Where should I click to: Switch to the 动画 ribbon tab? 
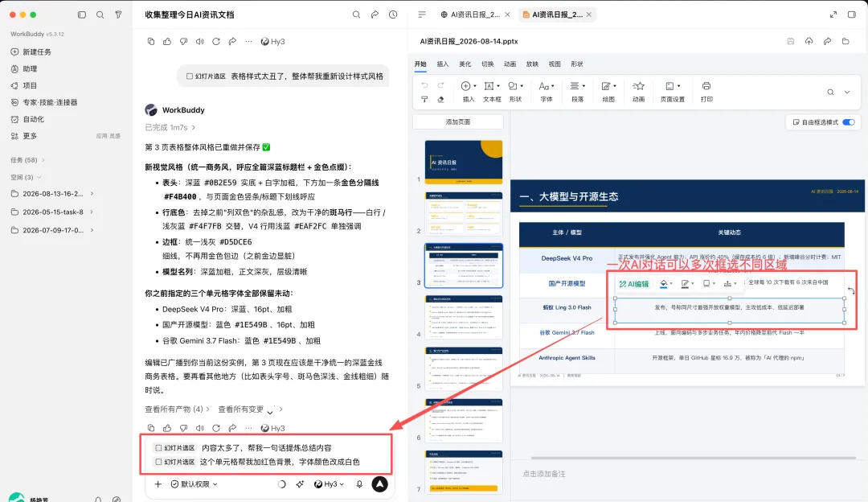point(510,64)
